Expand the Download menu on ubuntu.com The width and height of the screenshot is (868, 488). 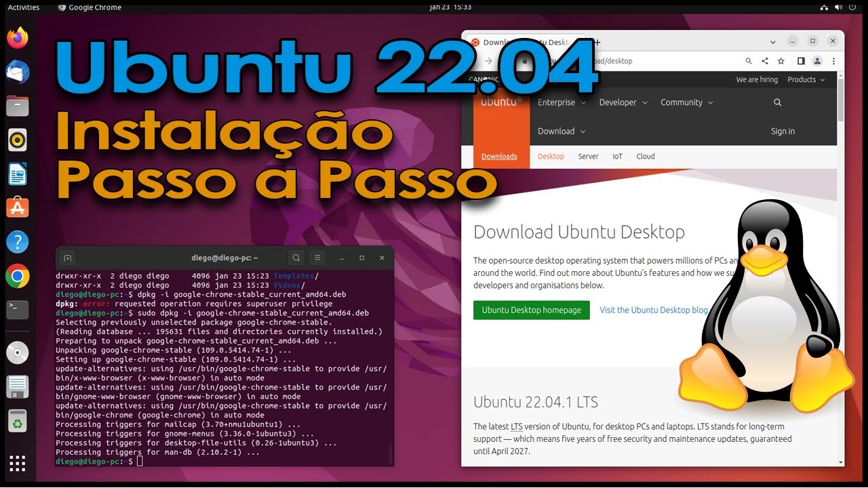coord(561,131)
